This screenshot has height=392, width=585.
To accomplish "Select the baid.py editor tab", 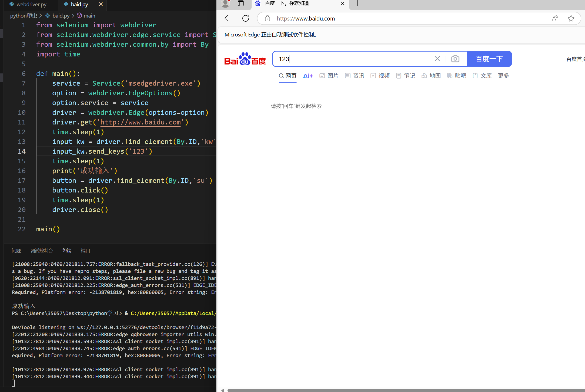I will click(79, 4).
